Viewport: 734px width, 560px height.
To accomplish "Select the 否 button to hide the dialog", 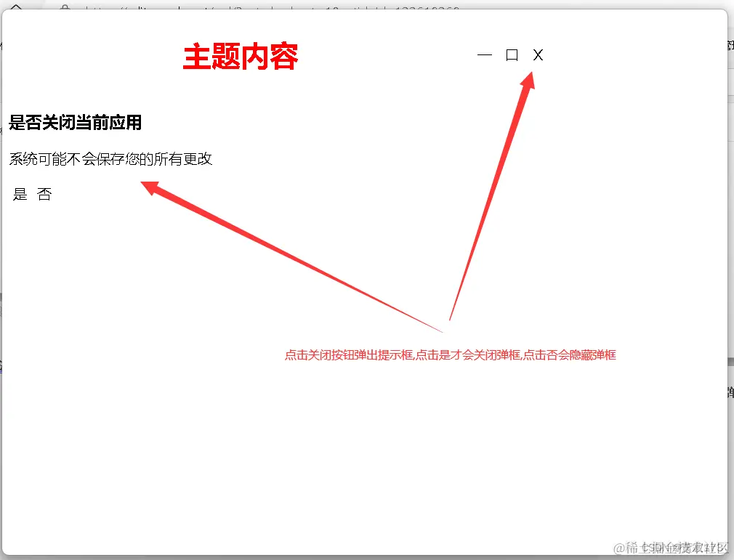I will click(x=44, y=194).
